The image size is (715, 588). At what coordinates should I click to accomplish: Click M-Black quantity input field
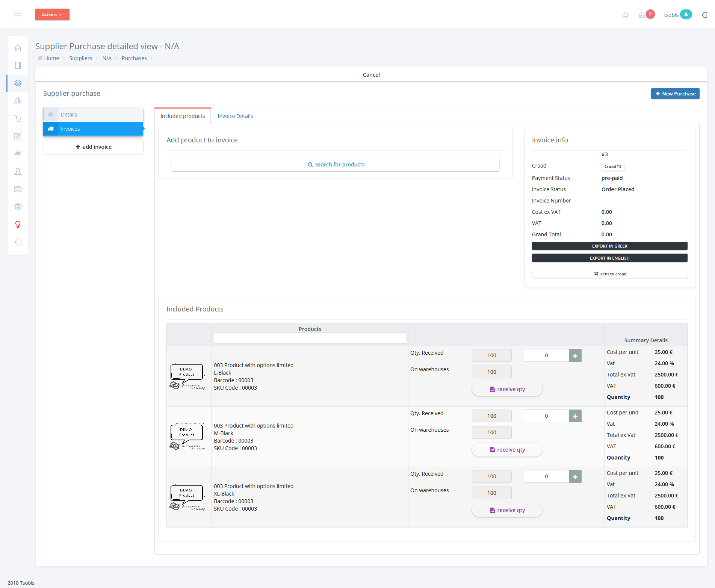coord(546,416)
